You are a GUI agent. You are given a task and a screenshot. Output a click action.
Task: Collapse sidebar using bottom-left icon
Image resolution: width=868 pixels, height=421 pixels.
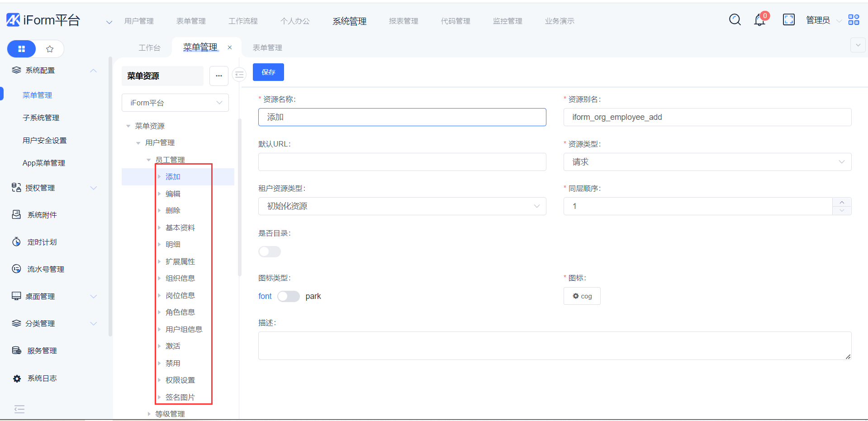pyautogui.click(x=19, y=409)
